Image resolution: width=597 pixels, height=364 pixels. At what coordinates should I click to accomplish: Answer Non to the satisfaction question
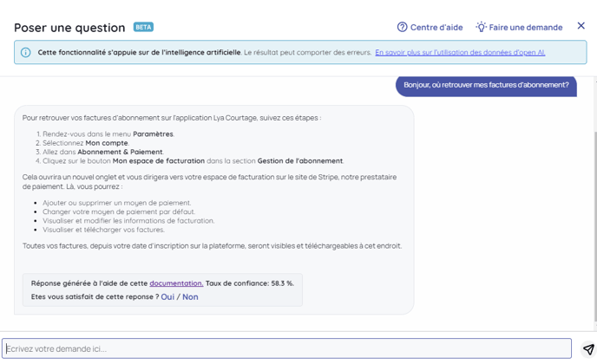click(190, 297)
